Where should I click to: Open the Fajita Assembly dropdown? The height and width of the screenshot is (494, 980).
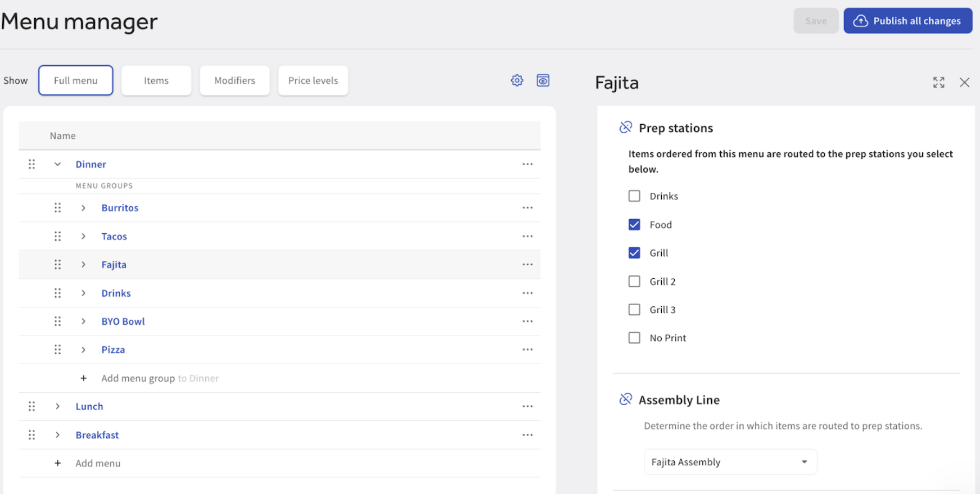pyautogui.click(x=730, y=462)
